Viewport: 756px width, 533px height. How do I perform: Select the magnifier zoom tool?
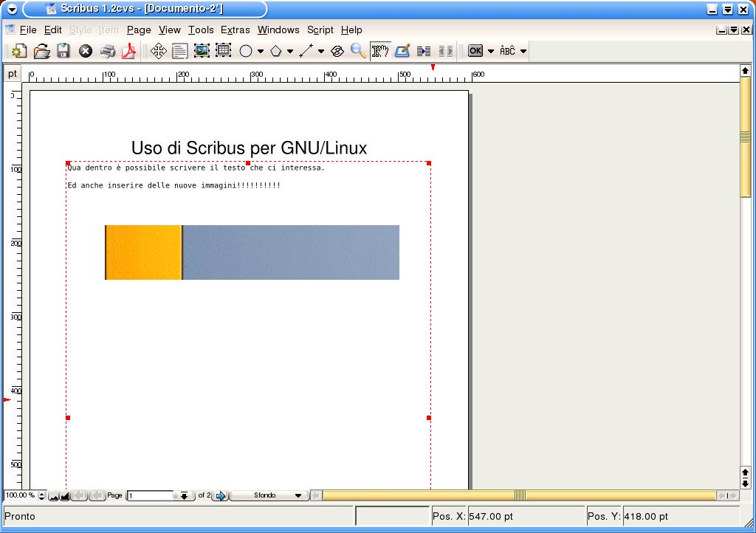[x=358, y=51]
